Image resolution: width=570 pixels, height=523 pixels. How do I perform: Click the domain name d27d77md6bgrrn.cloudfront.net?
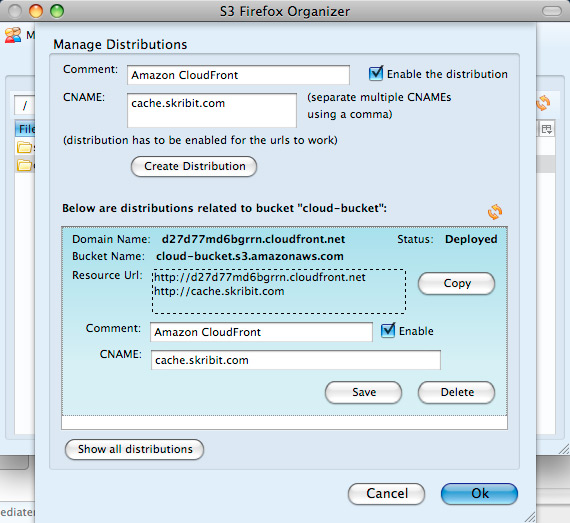pyautogui.click(x=253, y=239)
